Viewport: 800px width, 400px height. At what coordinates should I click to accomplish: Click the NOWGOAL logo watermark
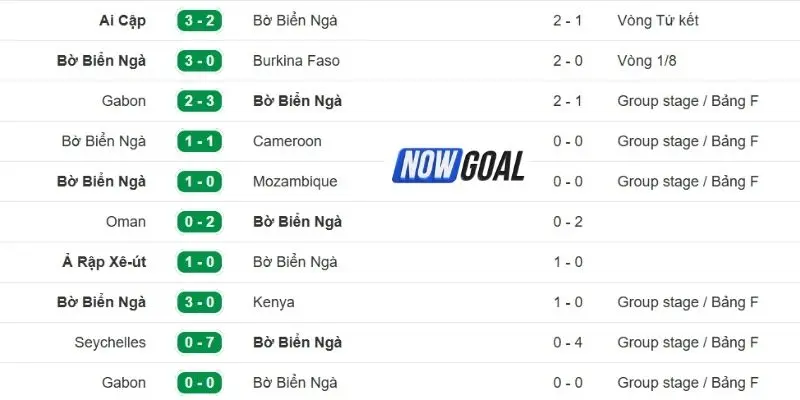460,165
